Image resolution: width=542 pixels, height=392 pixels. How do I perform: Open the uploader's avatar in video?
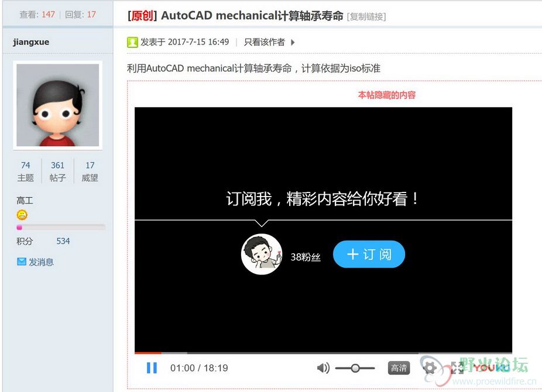pos(262,254)
